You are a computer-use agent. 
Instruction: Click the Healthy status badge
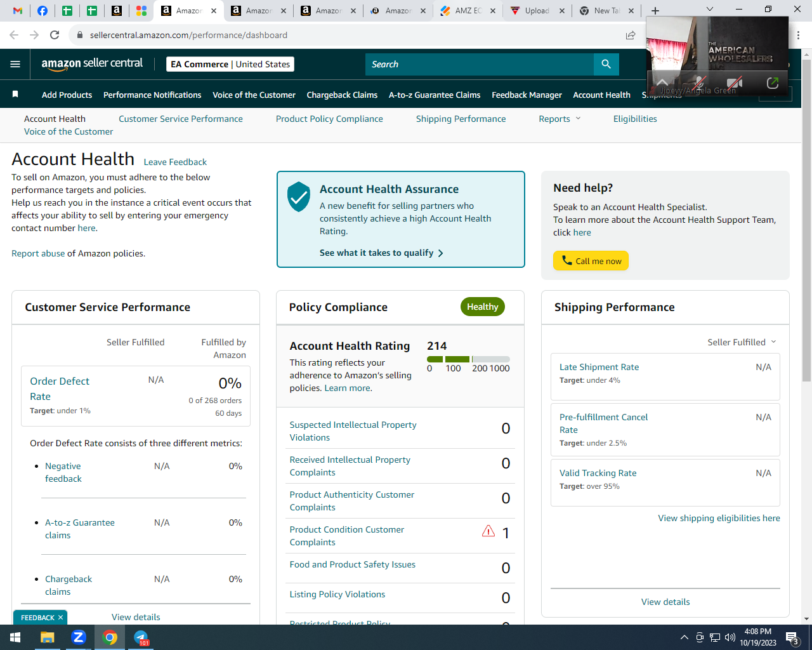pyautogui.click(x=483, y=307)
